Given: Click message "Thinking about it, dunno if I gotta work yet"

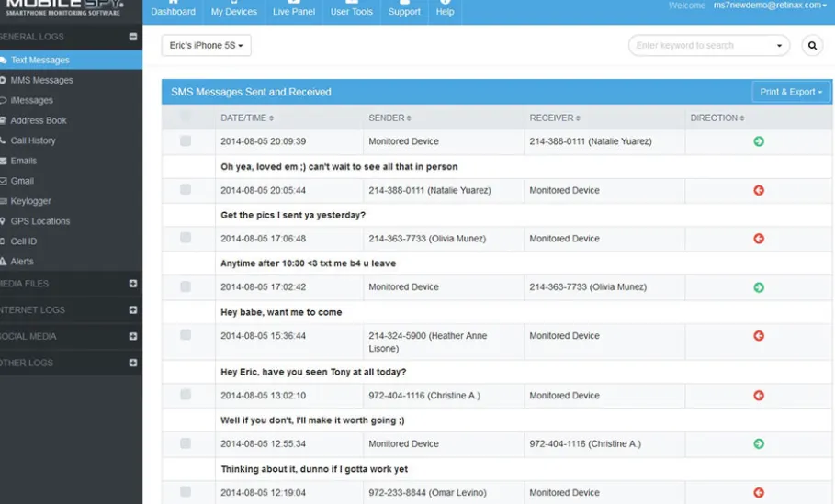Looking at the screenshot, I should [x=314, y=469].
